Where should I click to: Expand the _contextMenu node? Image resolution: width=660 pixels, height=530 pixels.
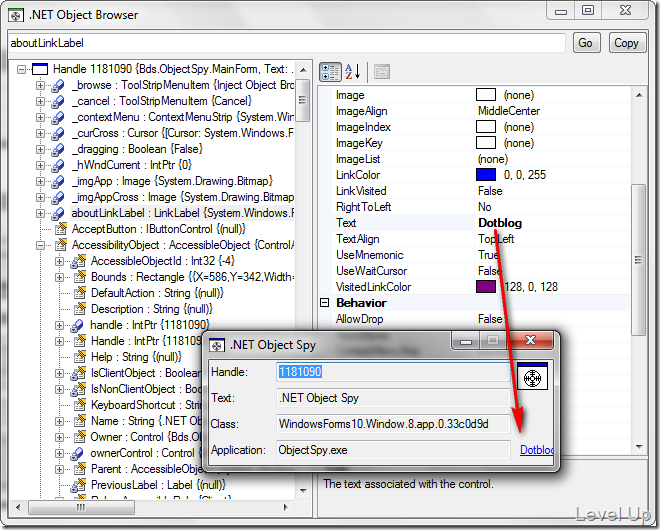[x=40, y=117]
